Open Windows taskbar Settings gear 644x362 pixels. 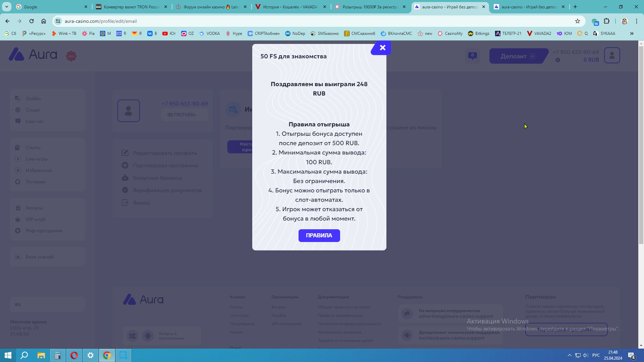coord(91,355)
